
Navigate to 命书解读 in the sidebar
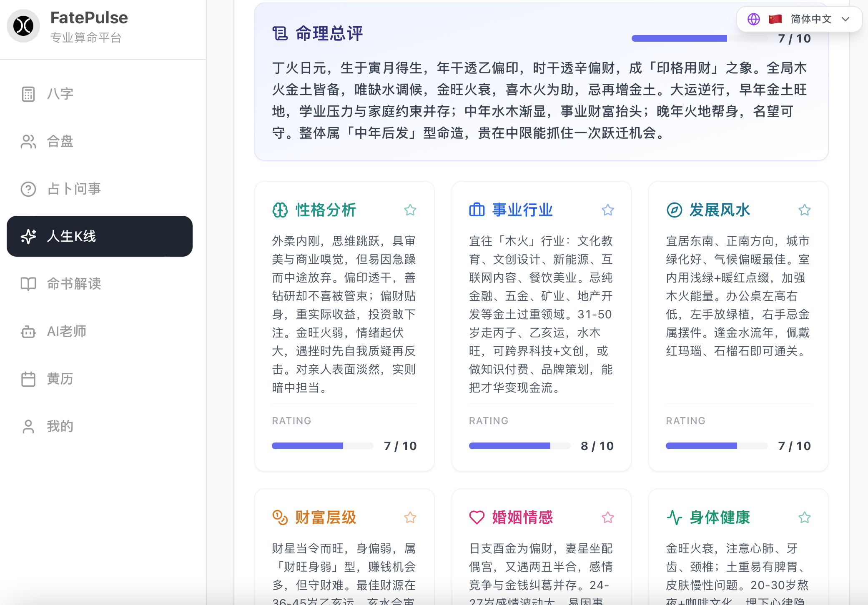74,284
